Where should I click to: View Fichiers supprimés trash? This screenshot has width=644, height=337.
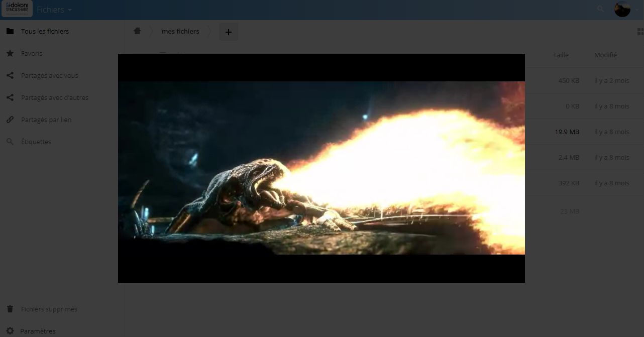(49, 309)
